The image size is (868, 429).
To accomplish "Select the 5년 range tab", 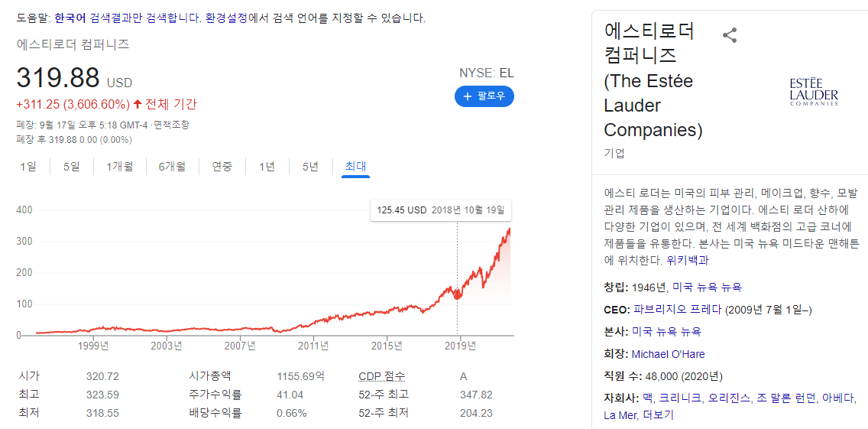I will pyautogui.click(x=310, y=166).
